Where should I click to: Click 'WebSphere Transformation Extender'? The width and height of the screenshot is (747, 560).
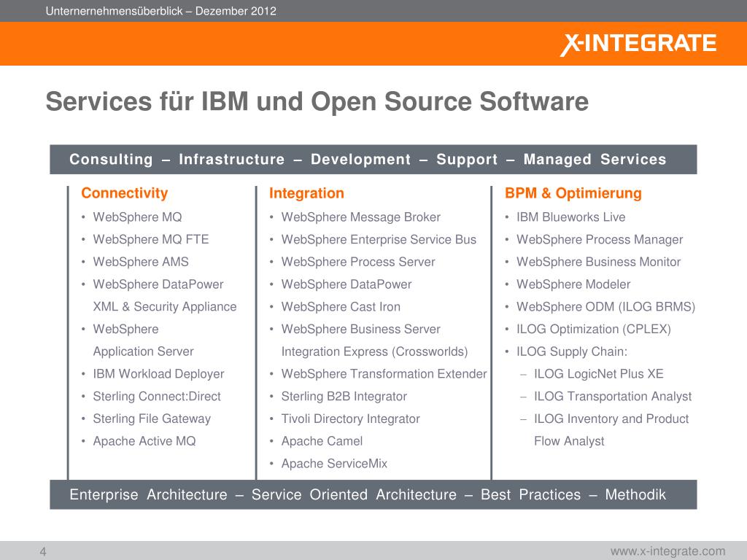(x=384, y=374)
